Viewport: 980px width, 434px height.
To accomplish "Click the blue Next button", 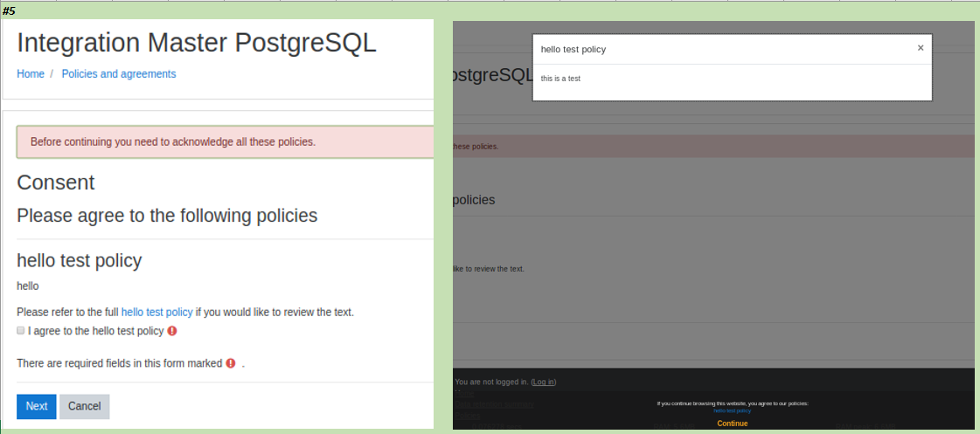I will (36, 407).
